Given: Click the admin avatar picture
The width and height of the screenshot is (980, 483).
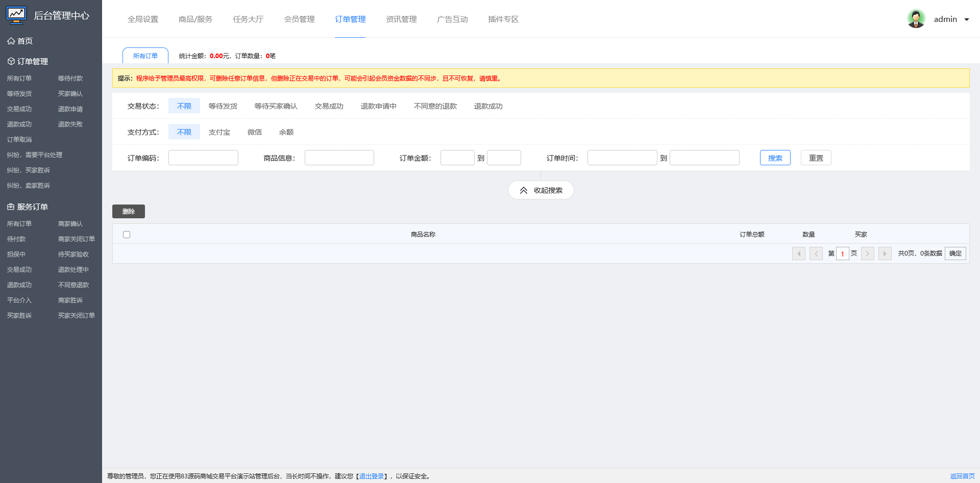Looking at the screenshot, I should coord(916,19).
